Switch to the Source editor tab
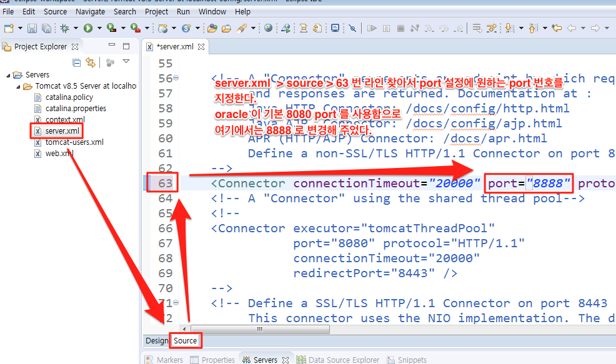Screen dimensions: 616x364 [186, 341]
